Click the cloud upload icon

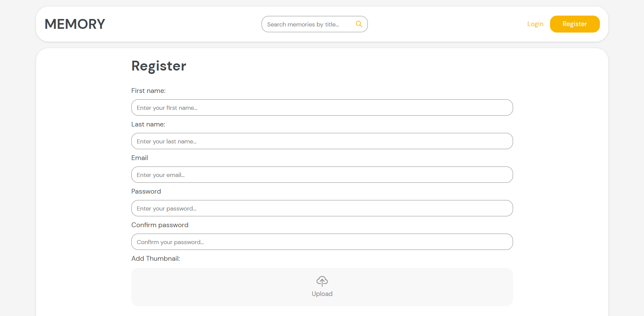322,281
